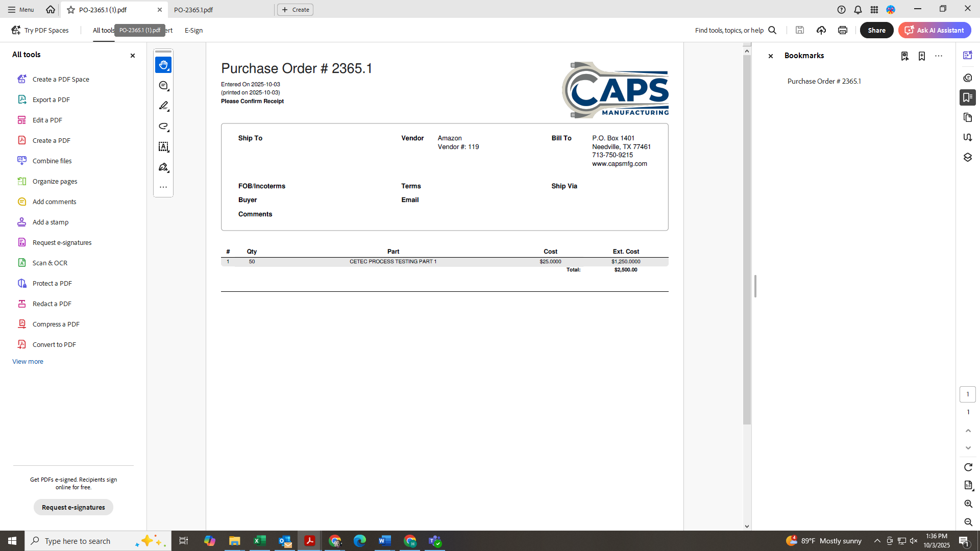
Task: Rotate the page with rotate icon
Action: coord(968,467)
